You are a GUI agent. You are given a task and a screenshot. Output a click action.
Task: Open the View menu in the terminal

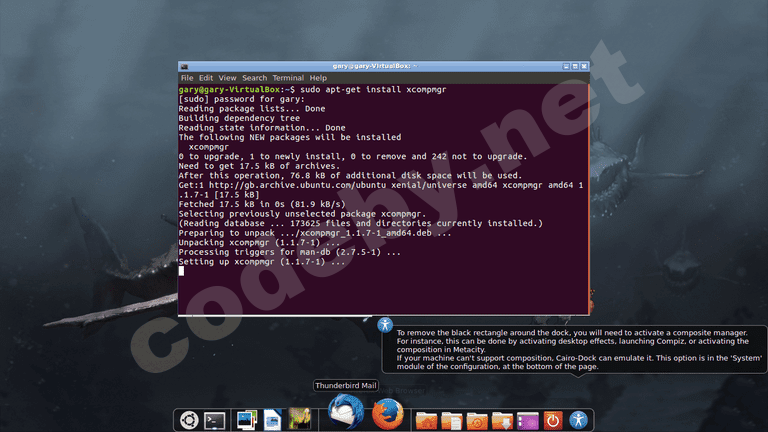point(227,78)
